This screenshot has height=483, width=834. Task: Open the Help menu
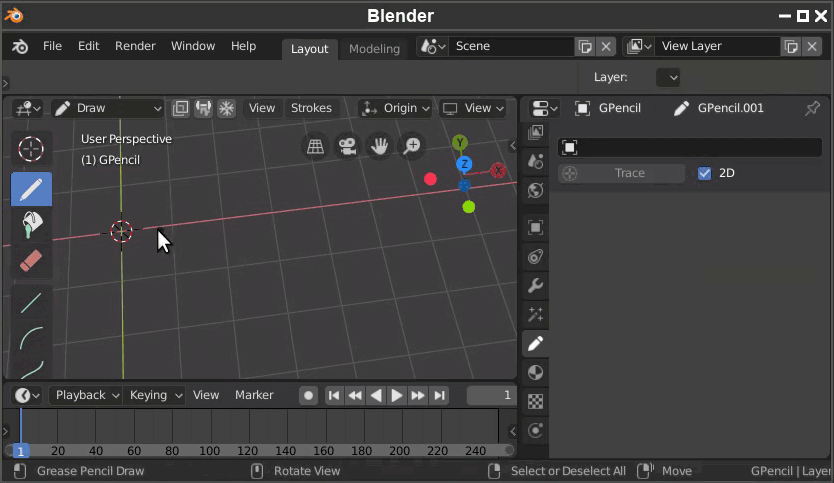(243, 46)
